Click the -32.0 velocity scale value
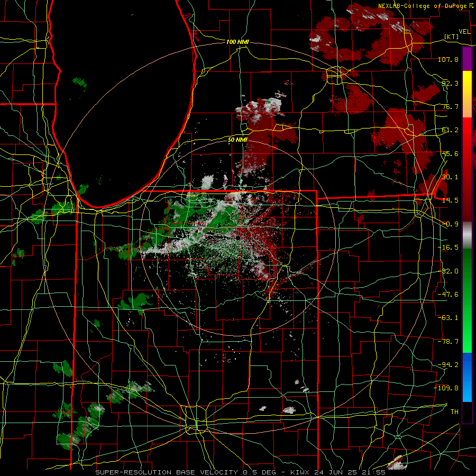 click(448, 271)
